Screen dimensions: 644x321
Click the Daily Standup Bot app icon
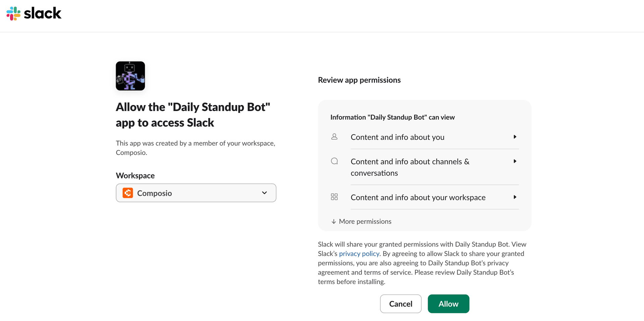click(x=130, y=76)
